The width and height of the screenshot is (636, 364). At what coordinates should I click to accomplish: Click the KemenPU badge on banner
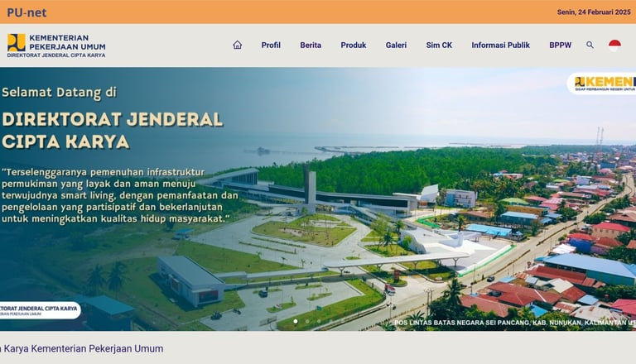pos(601,83)
